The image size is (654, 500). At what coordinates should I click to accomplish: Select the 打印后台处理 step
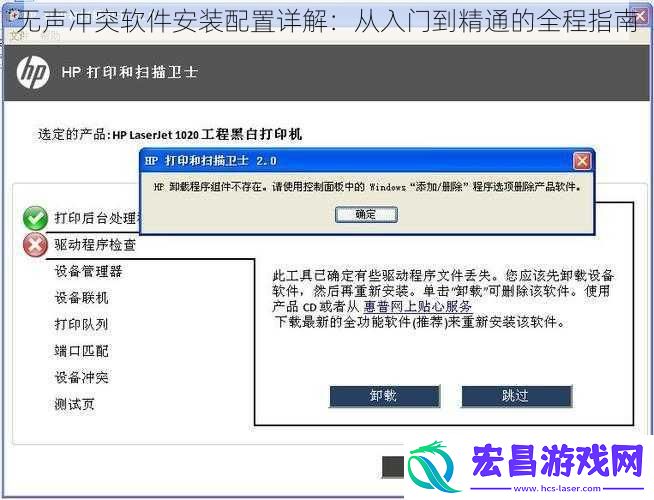[x=98, y=218]
